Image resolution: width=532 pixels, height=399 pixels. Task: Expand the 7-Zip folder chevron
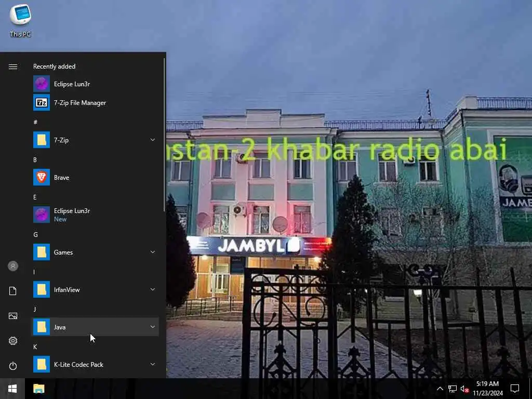153,139
